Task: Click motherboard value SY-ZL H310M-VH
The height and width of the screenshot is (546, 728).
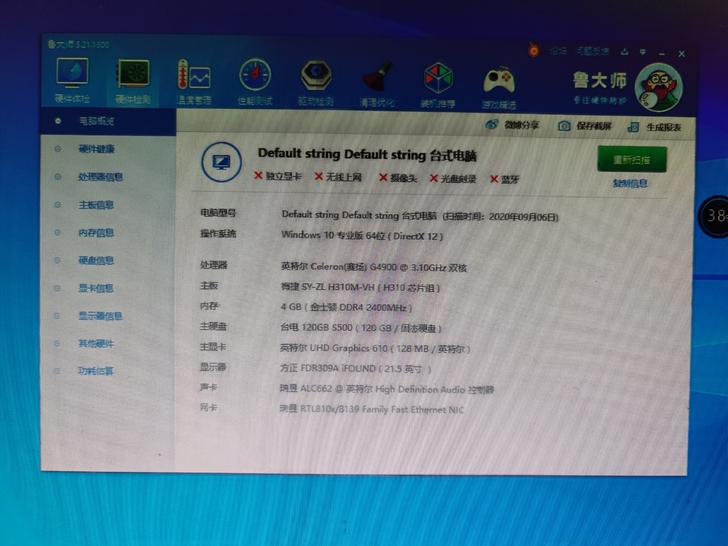Action: [360, 287]
